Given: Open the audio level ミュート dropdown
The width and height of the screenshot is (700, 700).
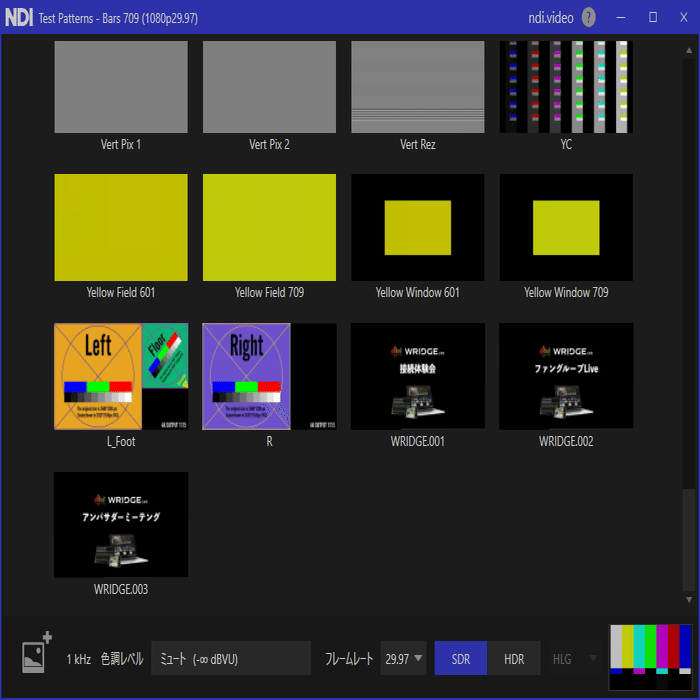Looking at the screenshot, I should click(231, 658).
